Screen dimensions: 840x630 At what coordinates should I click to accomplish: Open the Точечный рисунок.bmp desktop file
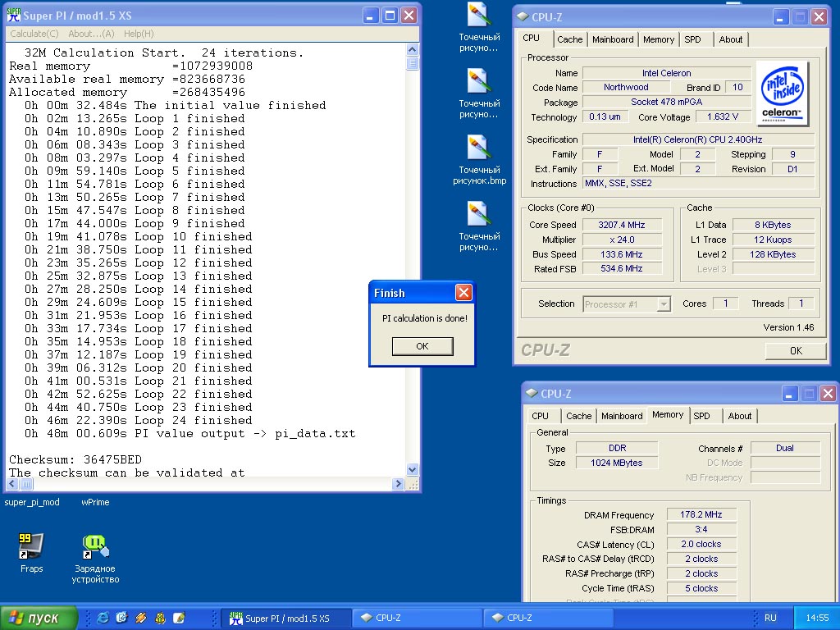coord(479,160)
